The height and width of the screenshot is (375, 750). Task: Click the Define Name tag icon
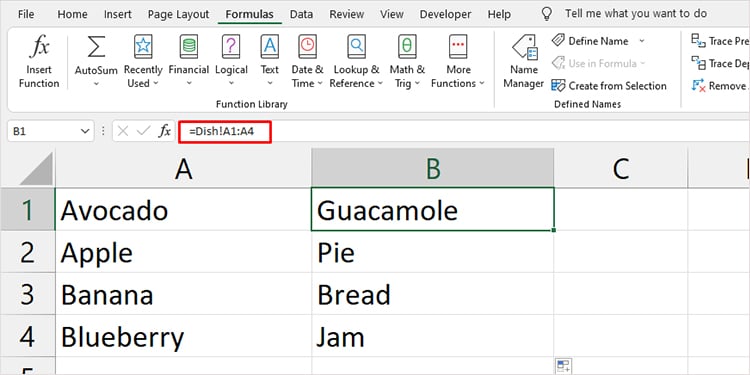pos(558,40)
